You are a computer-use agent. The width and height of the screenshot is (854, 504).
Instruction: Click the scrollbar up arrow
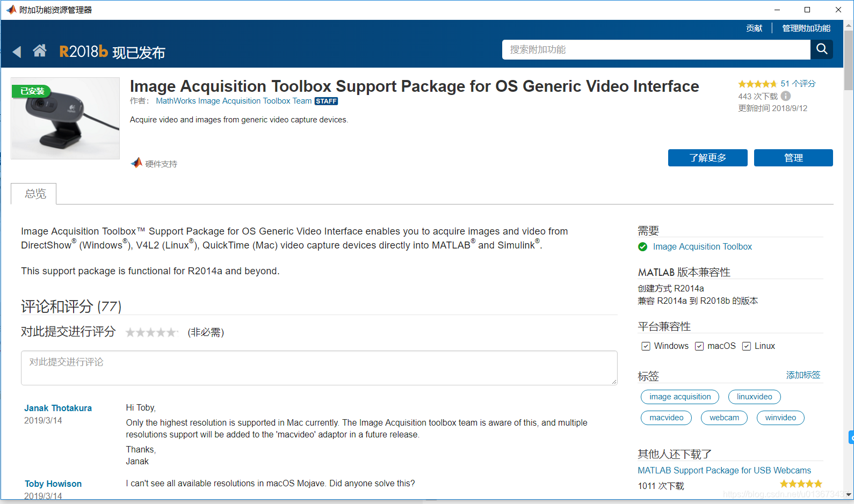(x=849, y=25)
